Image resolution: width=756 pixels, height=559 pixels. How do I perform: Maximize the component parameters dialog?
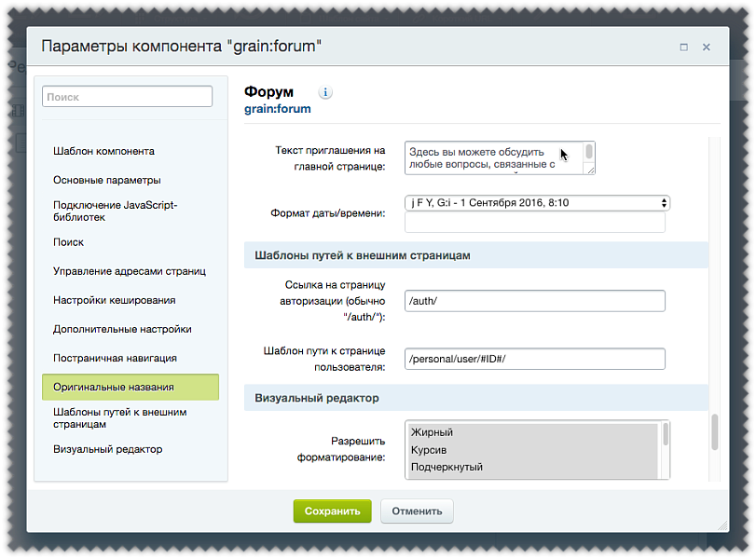(683, 47)
